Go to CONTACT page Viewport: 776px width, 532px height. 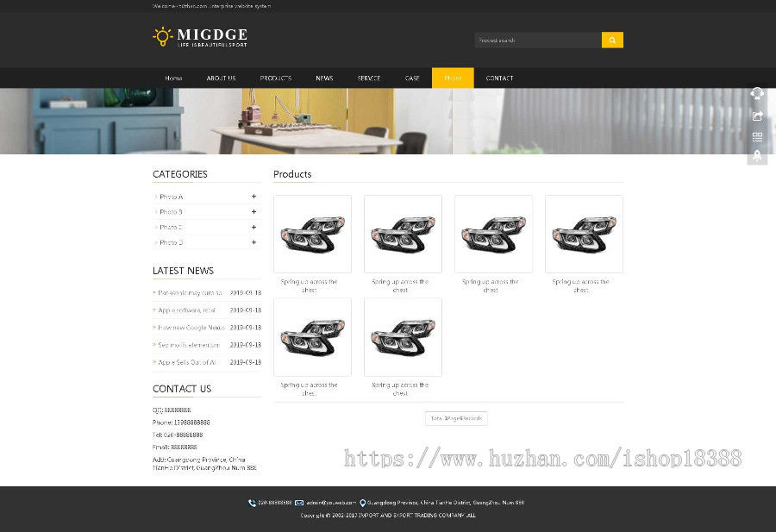coord(500,78)
